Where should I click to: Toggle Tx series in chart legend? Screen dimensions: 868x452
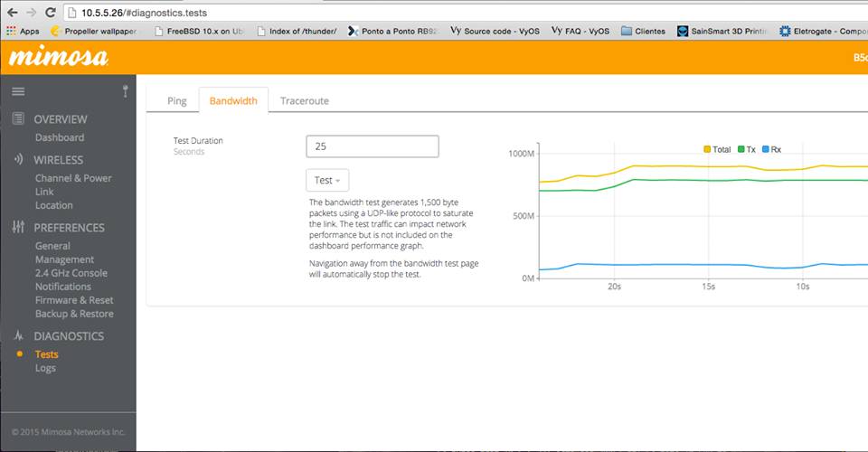[746, 149]
